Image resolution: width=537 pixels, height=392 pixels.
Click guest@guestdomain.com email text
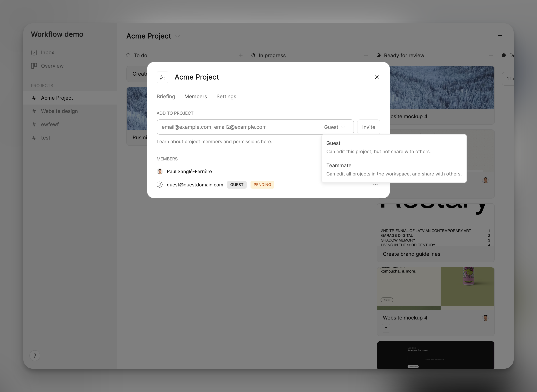195,185
